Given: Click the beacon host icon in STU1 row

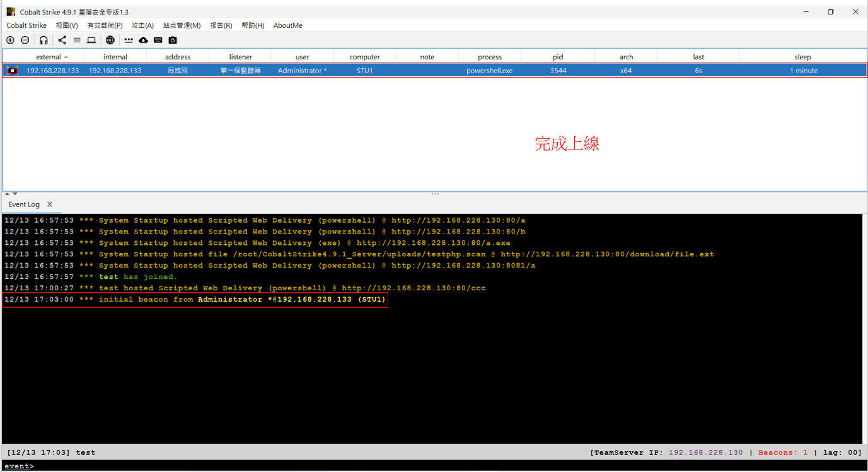Looking at the screenshot, I should pyautogui.click(x=13, y=71).
